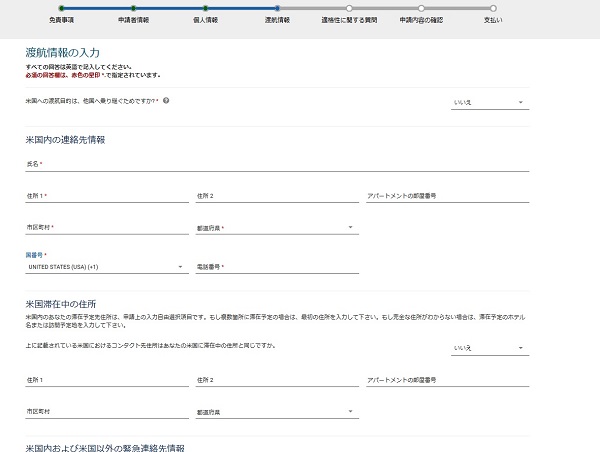Click the 渡航情報 current step marker
Viewport: 600px width, 452px height.
(x=277, y=8)
